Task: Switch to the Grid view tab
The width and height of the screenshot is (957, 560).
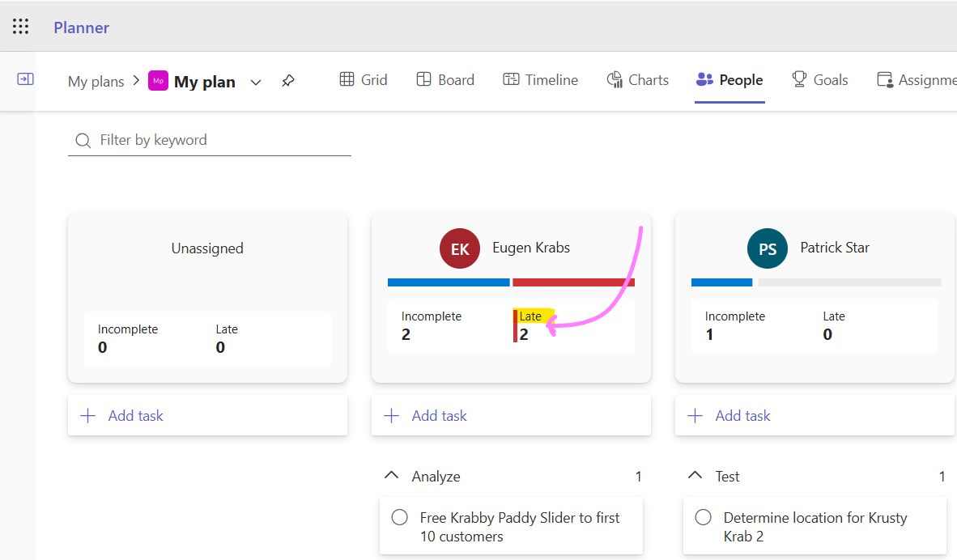Action: pyautogui.click(x=364, y=80)
